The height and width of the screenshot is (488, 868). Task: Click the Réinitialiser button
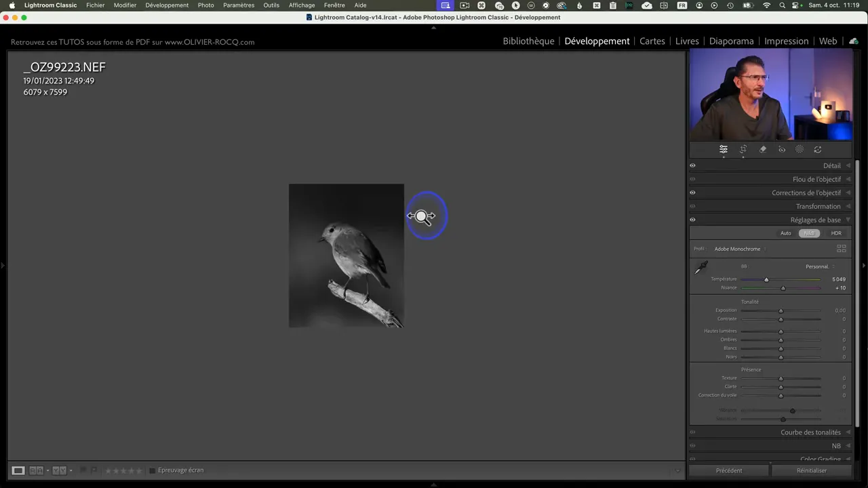812,470
